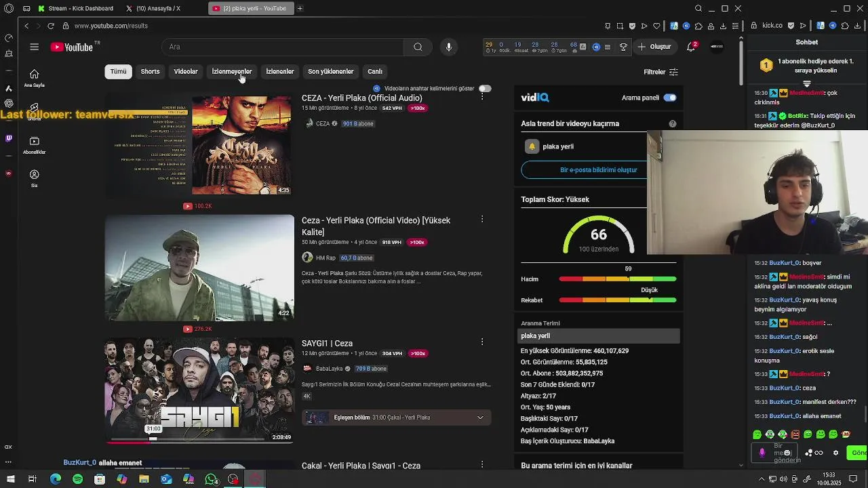This screenshot has height=488, width=868.
Task: Open BabaLayka channel link
Action: [330, 369]
